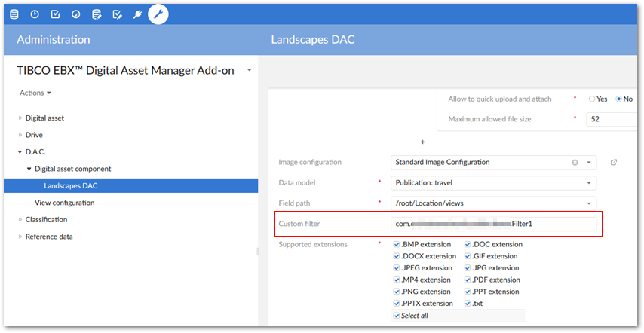Expand the Digital asset tree node
The image size is (644, 333).
click(x=20, y=118)
